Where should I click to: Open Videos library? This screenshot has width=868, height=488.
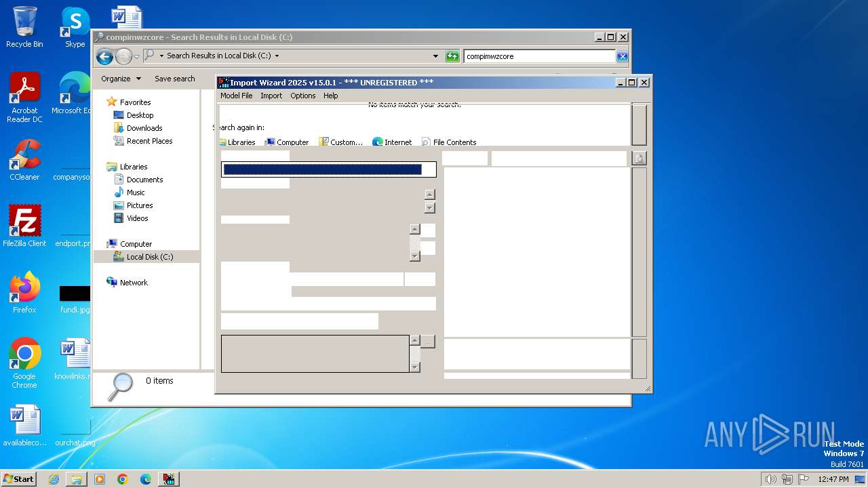click(x=137, y=218)
